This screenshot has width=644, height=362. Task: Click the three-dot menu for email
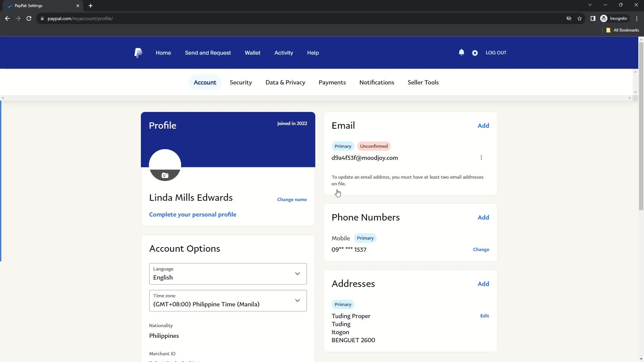click(x=481, y=158)
